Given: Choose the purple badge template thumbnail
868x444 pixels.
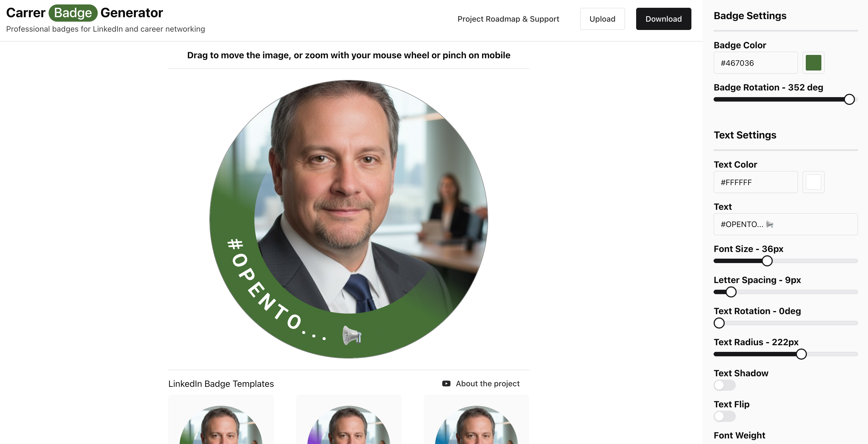Looking at the screenshot, I should 348,419.
